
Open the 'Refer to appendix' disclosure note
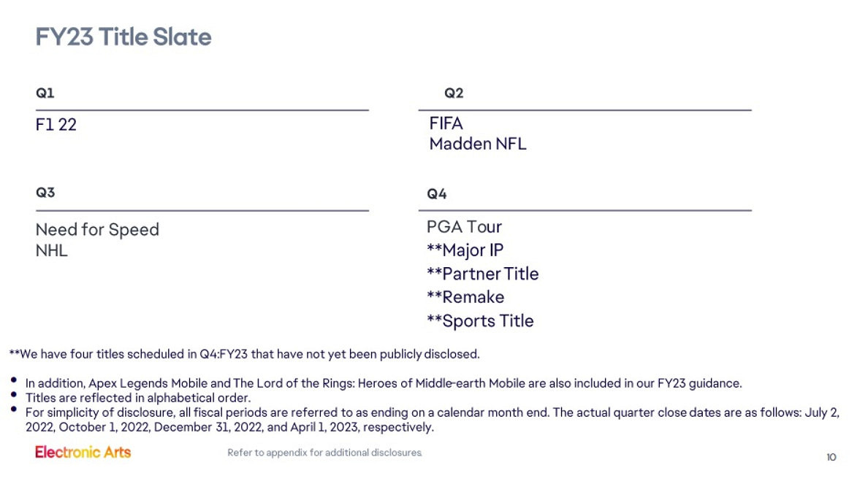coord(324,453)
